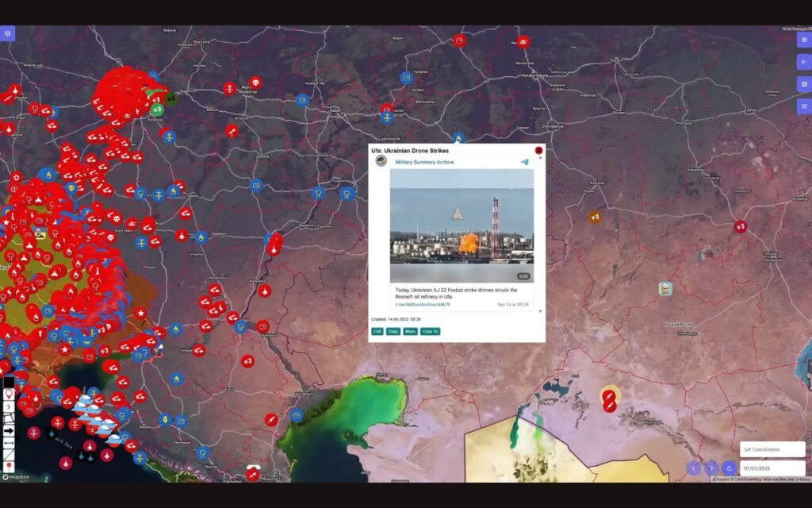
Task: Select the map marker placement tool
Action: tap(9, 394)
